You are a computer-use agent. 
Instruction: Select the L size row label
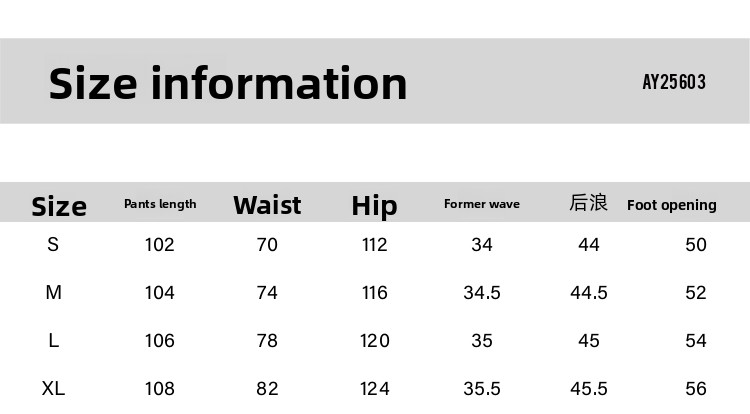tap(54, 341)
